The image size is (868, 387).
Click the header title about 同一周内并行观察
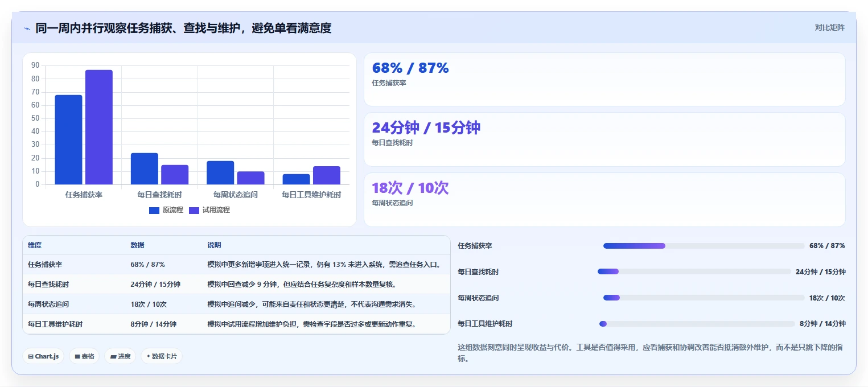pos(183,28)
